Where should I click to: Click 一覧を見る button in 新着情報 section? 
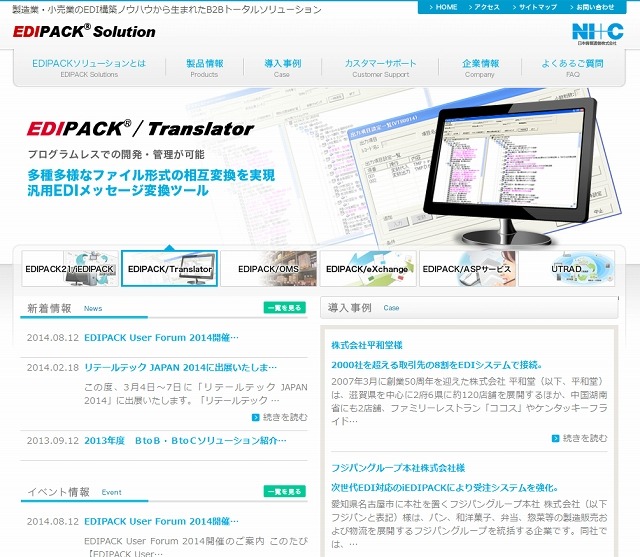[x=284, y=308]
